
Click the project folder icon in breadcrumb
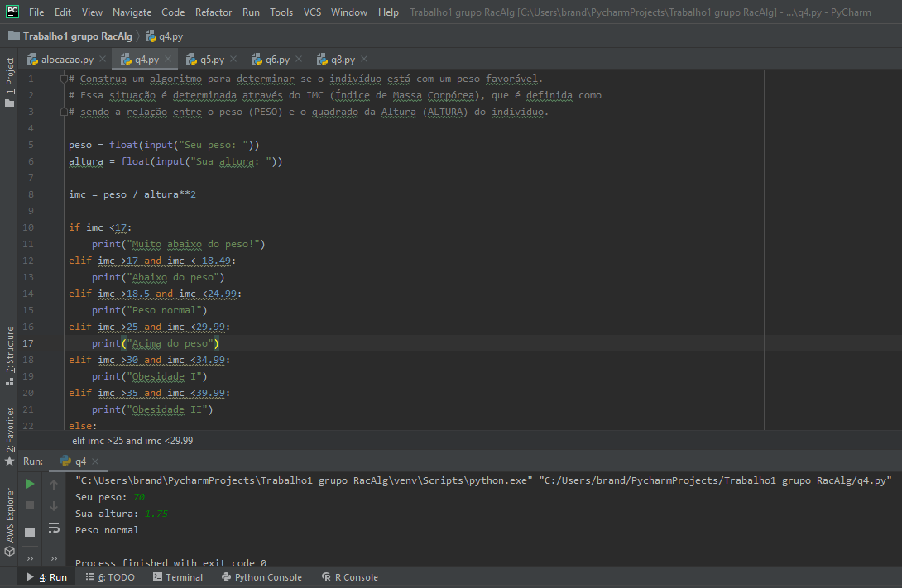tap(14, 36)
